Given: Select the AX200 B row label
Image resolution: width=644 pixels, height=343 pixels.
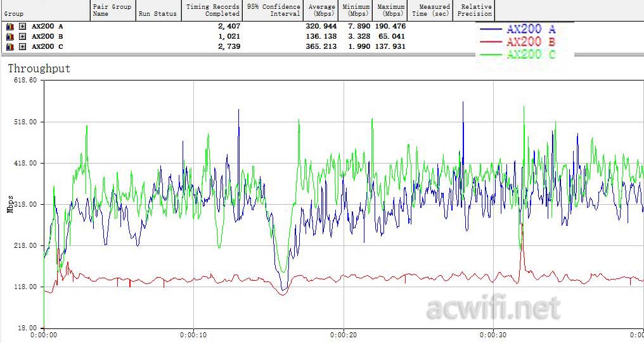Looking at the screenshot, I should pos(48,37).
